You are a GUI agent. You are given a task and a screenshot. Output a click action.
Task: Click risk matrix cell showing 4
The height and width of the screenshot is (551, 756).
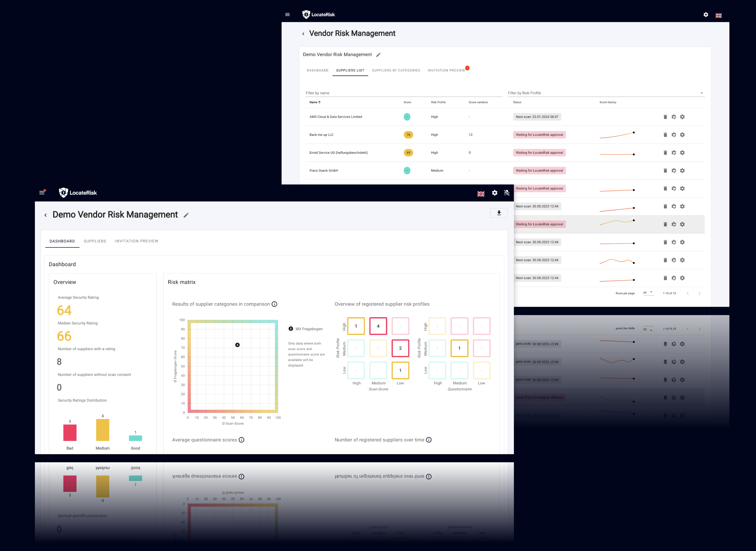[378, 326]
